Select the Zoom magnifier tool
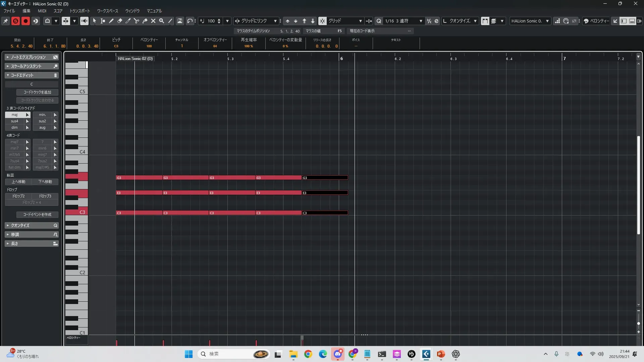The height and width of the screenshot is (362, 644). pyautogui.click(x=162, y=21)
